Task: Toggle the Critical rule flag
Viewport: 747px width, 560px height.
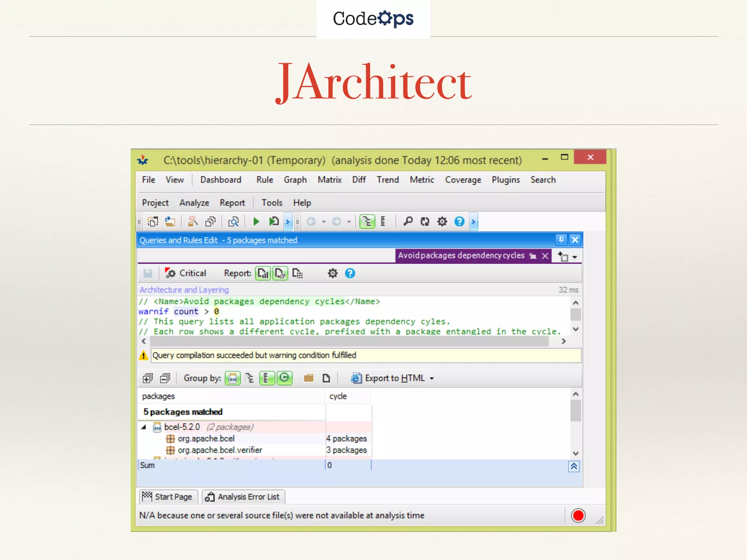Action: [185, 273]
